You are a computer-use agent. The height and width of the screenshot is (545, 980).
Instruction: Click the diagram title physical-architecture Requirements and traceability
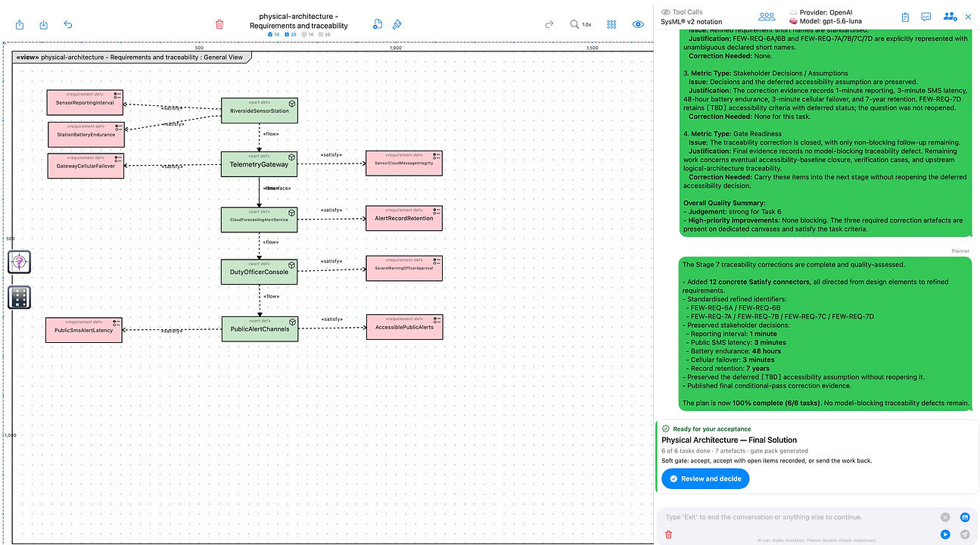pyautogui.click(x=299, y=20)
